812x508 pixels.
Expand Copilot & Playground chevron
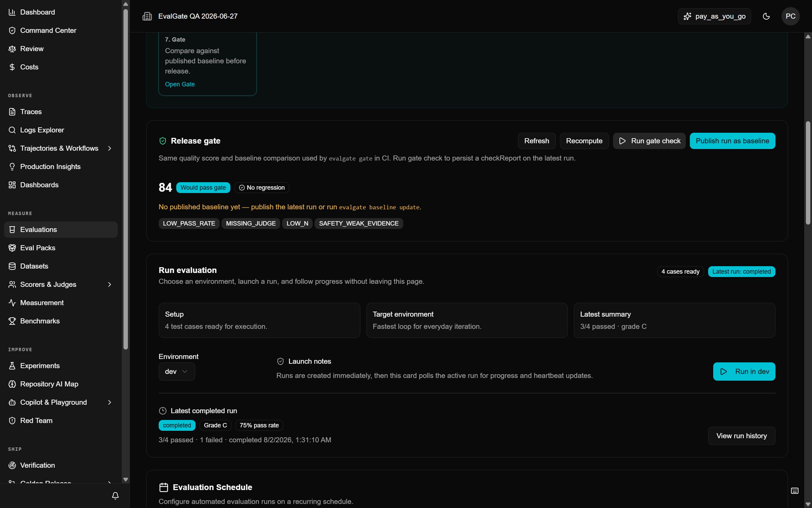(110, 402)
